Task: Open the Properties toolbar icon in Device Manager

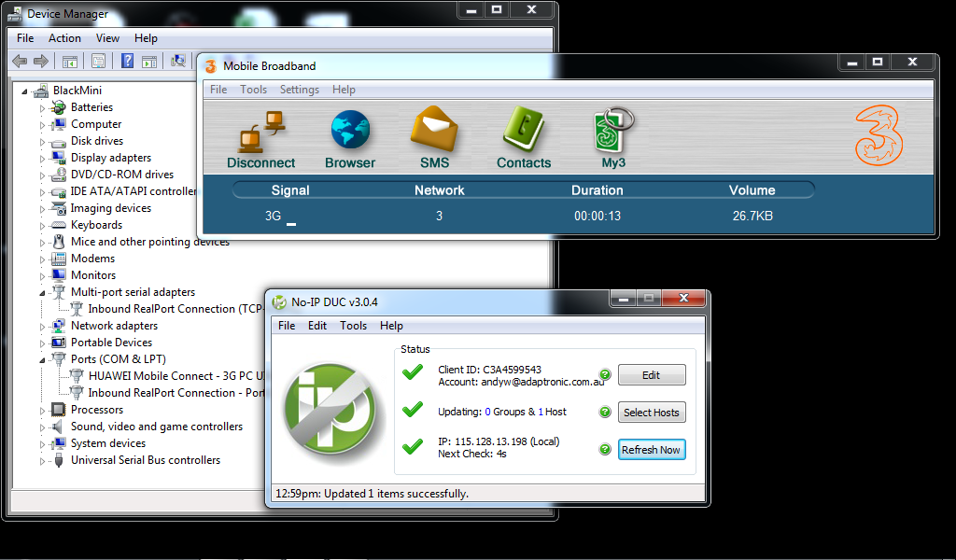Action: coord(98,62)
